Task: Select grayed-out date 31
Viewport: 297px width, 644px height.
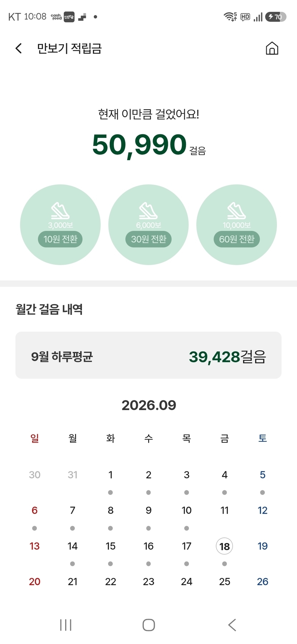Action: (x=73, y=475)
